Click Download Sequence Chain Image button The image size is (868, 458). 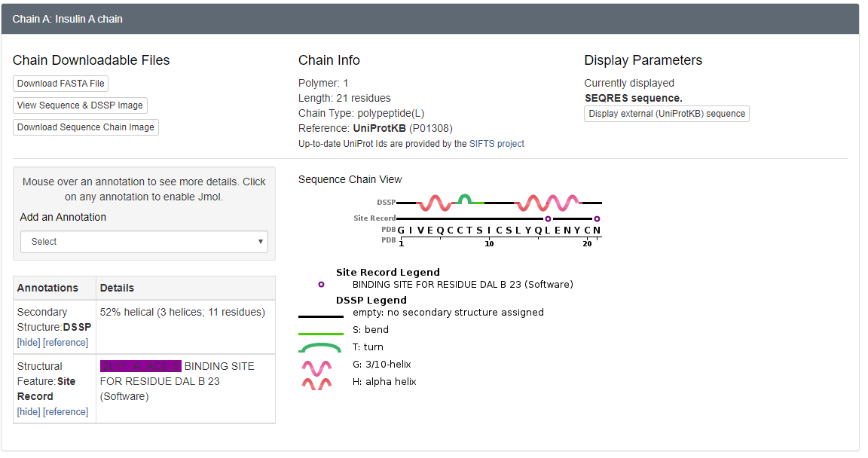point(86,127)
